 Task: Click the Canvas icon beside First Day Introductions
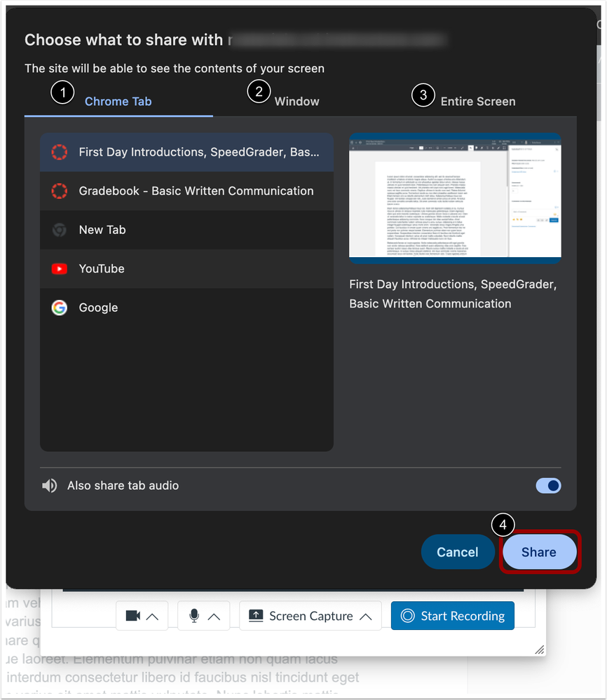pos(60,152)
